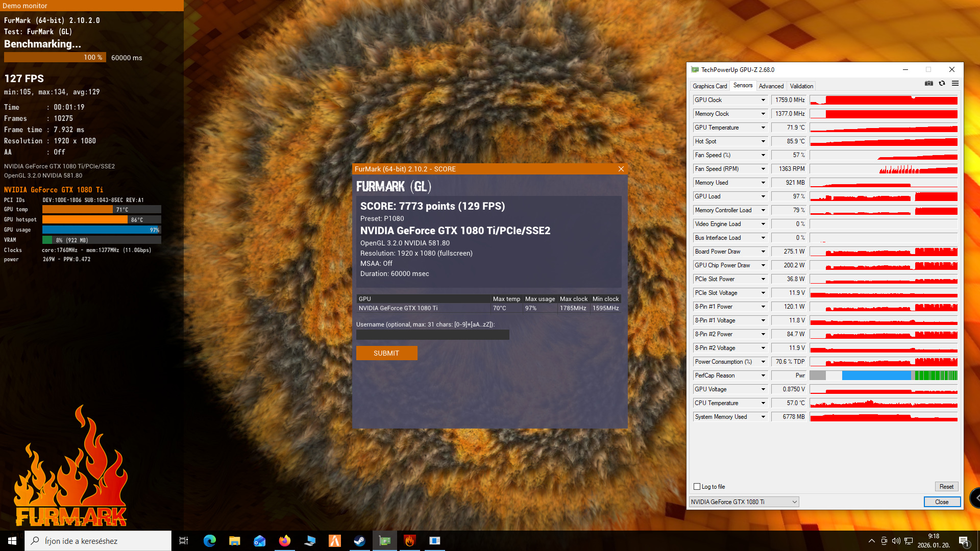980x551 pixels.
Task: Click the volume speaker tray icon
Action: pos(896,541)
